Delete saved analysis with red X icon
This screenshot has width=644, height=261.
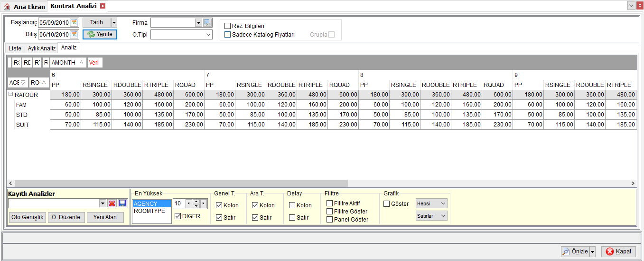point(112,203)
